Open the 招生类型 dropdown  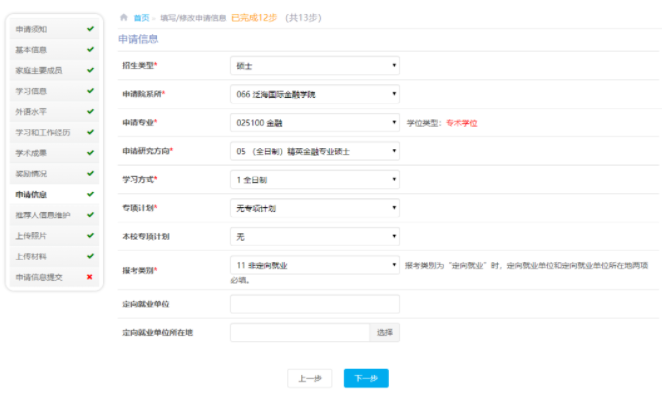click(x=314, y=66)
